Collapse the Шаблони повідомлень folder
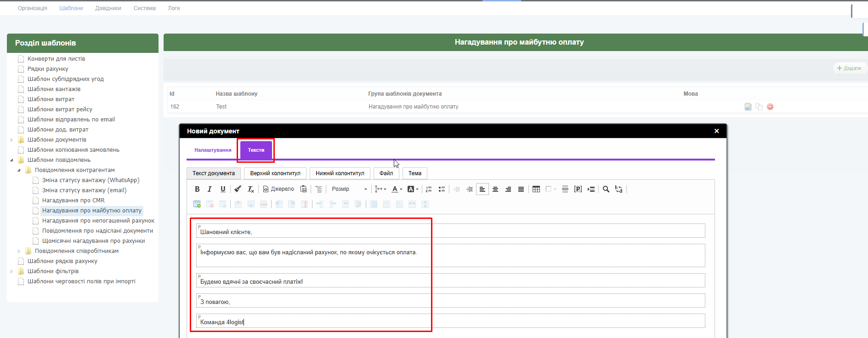The image size is (868, 338). pyautogui.click(x=12, y=160)
